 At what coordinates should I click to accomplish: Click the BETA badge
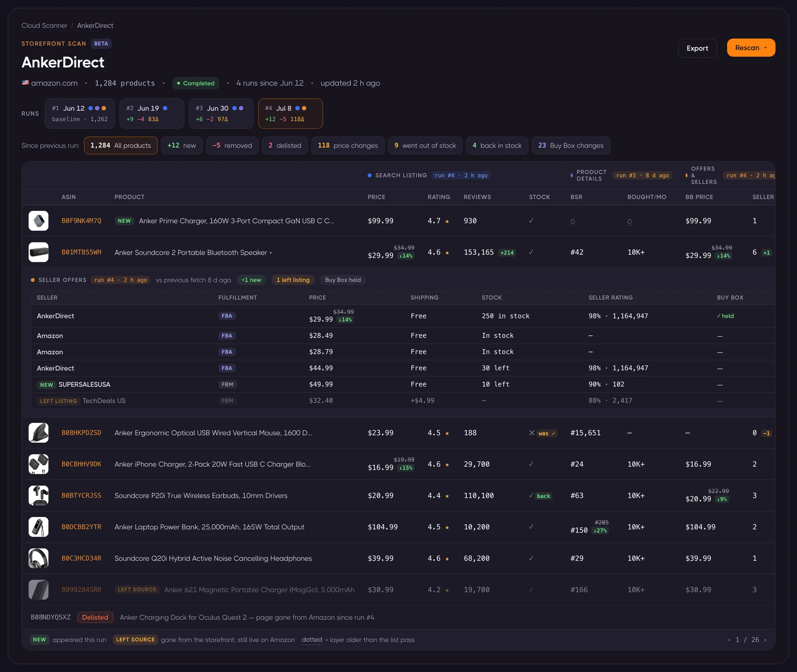[101, 44]
